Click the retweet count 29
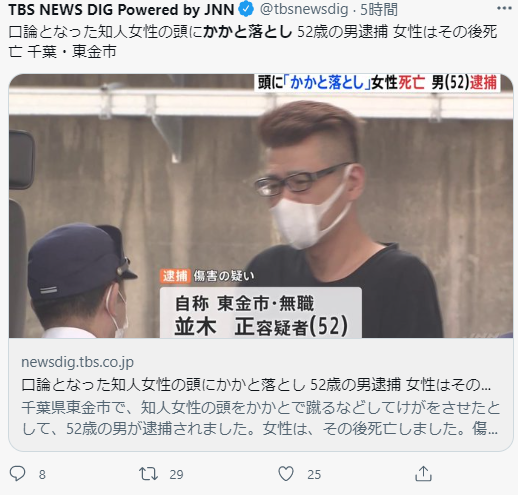 point(176,474)
